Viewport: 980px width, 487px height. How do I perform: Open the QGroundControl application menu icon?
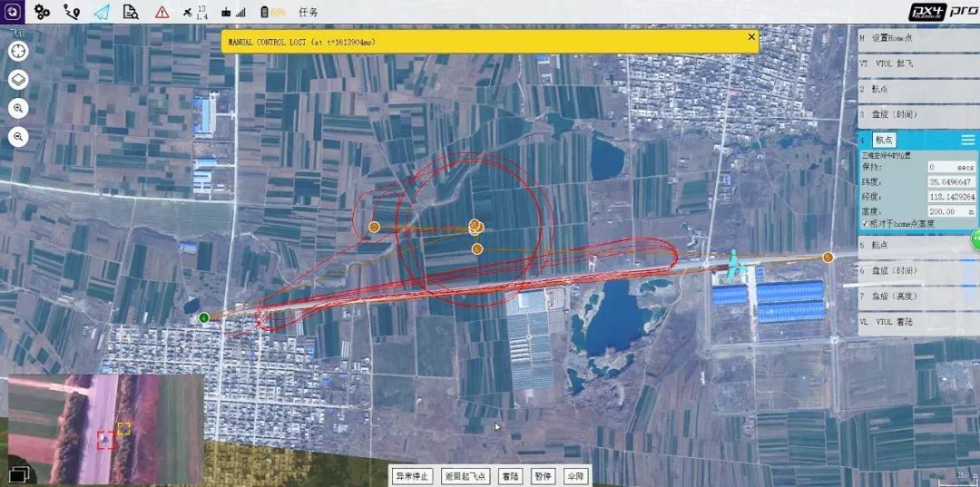11,12
